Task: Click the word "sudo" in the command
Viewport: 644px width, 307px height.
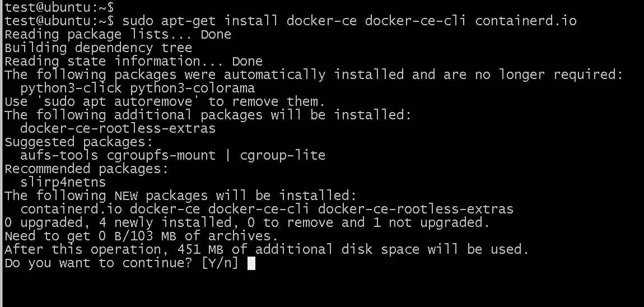Action: click(137, 21)
